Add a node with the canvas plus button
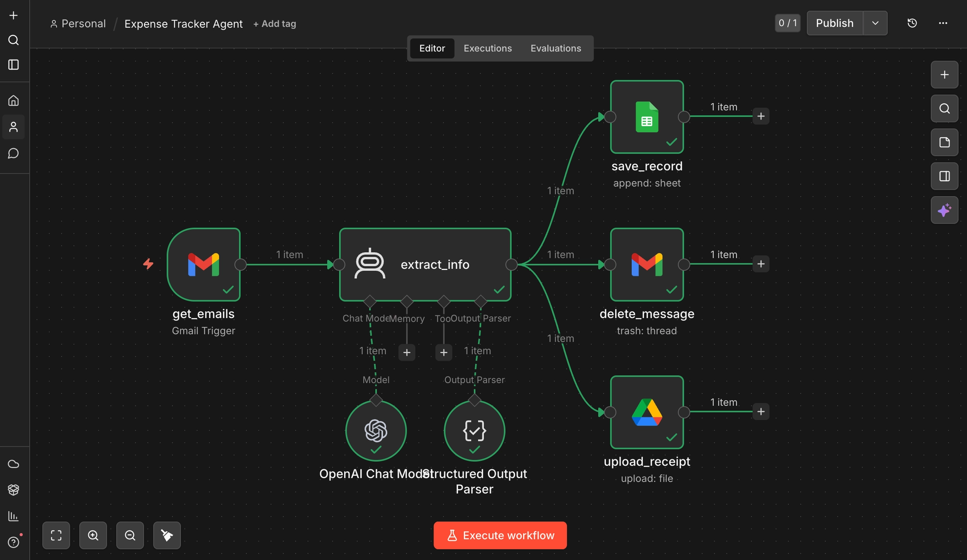Image resolution: width=967 pixels, height=560 pixels. pyautogui.click(x=944, y=75)
